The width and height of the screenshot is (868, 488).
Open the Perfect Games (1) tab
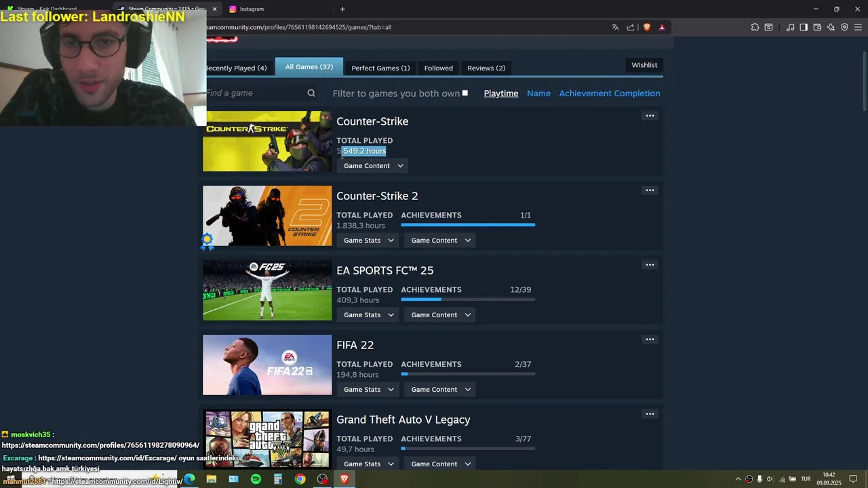click(x=380, y=68)
